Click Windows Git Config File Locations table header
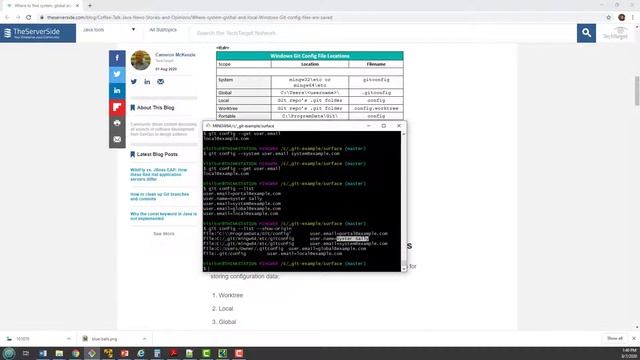The height and width of the screenshot is (360, 640). point(310,56)
